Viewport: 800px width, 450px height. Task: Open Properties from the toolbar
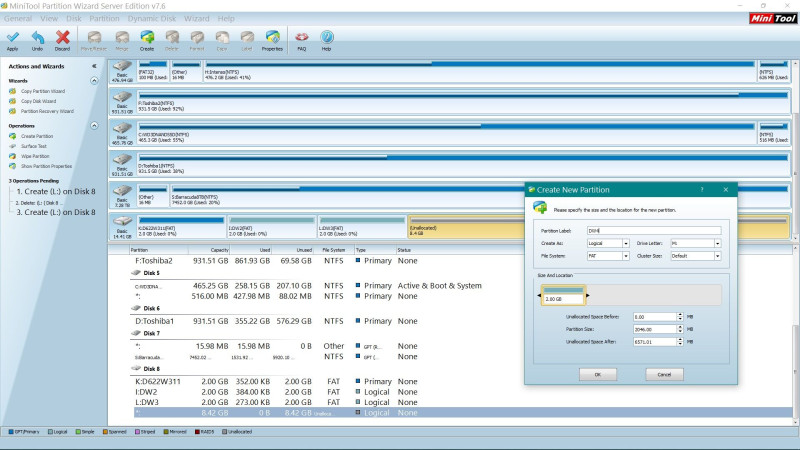pos(272,38)
